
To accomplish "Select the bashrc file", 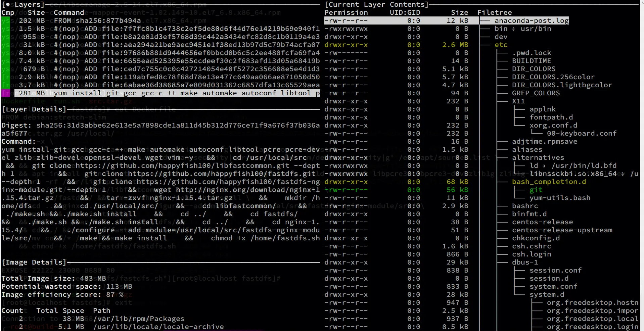I will (525, 206).
